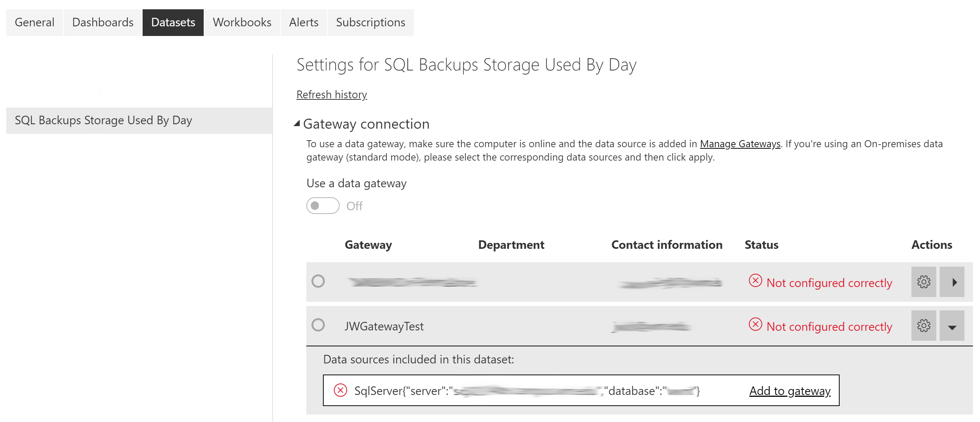Expand the first gateway row arrow
This screenshot has width=980, height=422.
(x=951, y=282)
